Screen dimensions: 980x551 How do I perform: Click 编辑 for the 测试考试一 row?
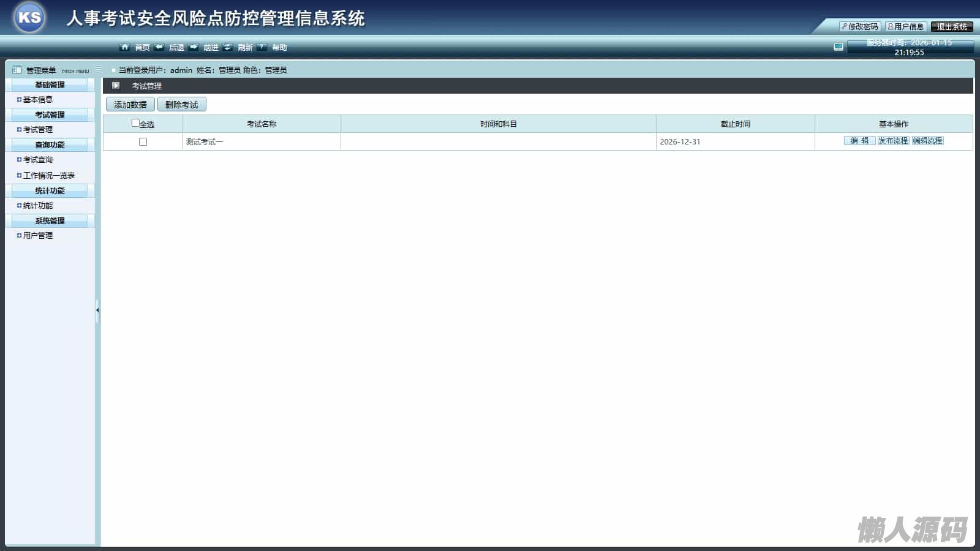[x=859, y=141]
